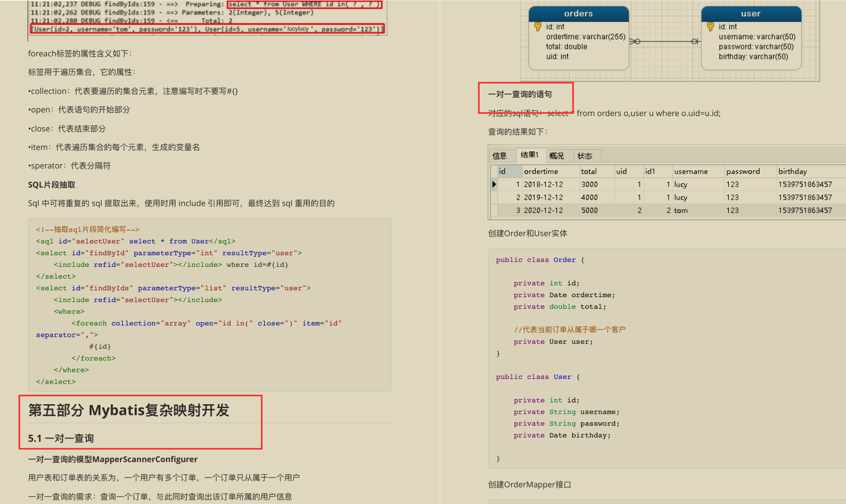846x504 pixels.
Task: Select the total: double field
Action: (x=567, y=47)
